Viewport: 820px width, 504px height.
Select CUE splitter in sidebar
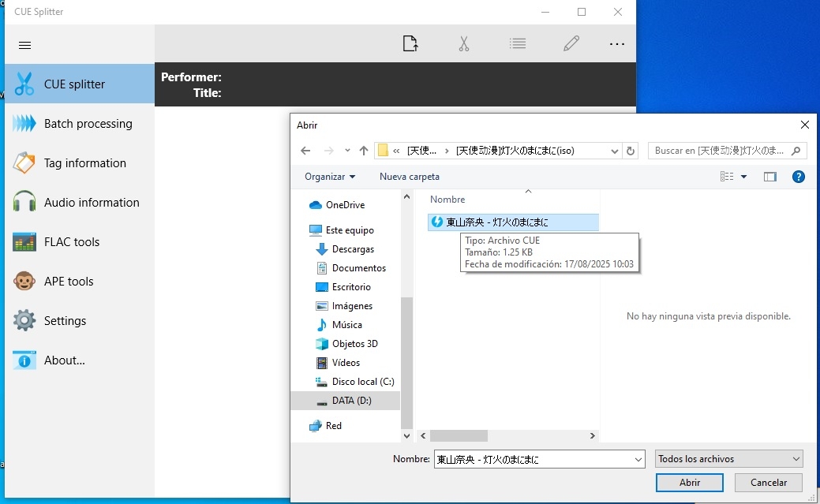pos(80,84)
